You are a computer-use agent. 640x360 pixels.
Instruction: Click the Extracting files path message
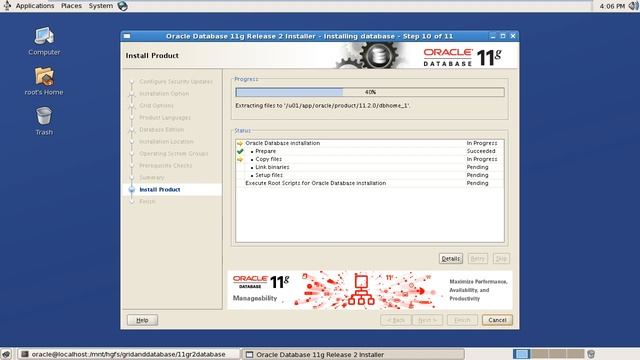coord(322,105)
